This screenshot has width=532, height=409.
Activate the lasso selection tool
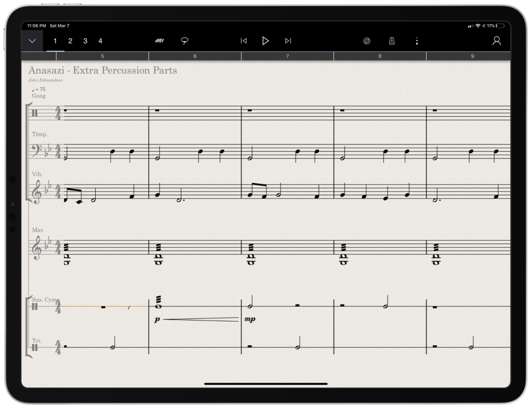[x=184, y=41]
